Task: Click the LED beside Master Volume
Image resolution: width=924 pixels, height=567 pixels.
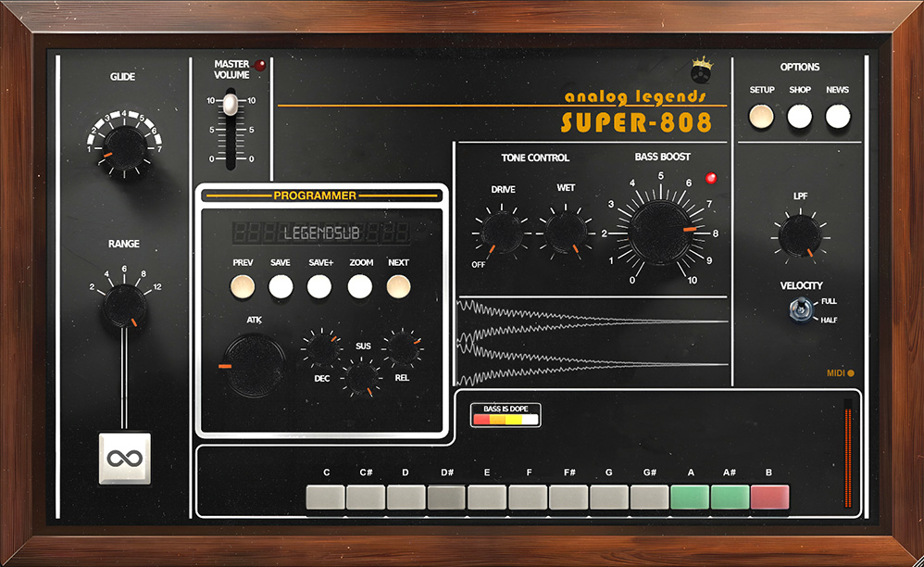Action: 260,64
